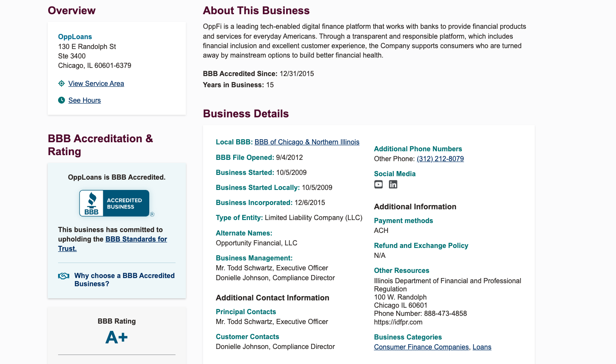Select the Business Details section heading
This screenshot has height=364, width=616.
pos(246,113)
